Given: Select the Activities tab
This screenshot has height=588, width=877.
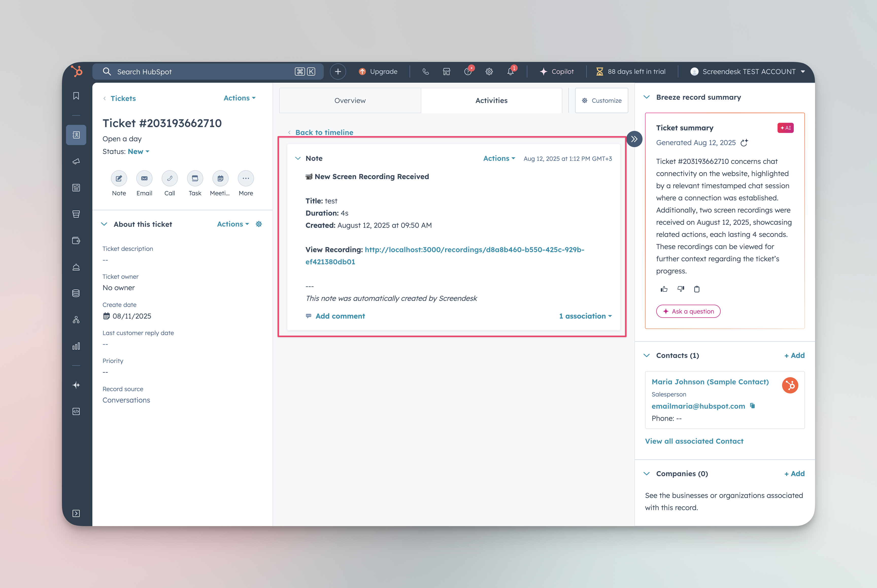Looking at the screenshot, I should (x=491, y=100).
